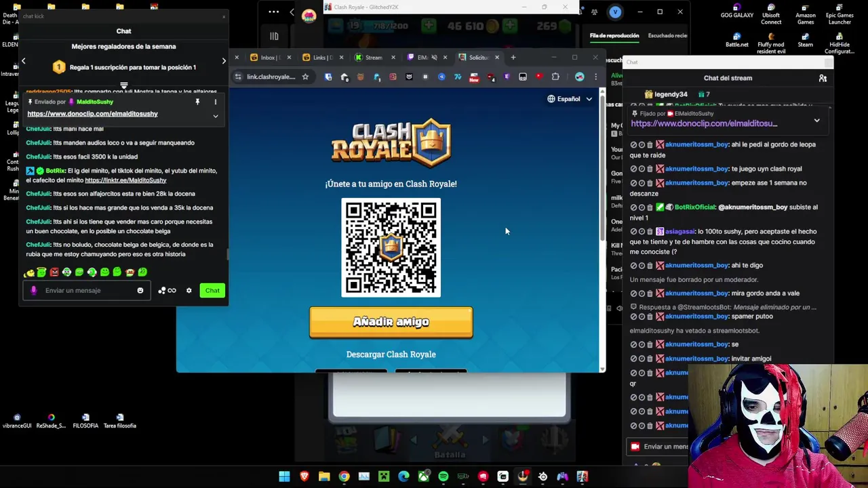Open Escuchado recientemente tab
The height and width of the screenshot is (488, 868).
tap(668, 35)
